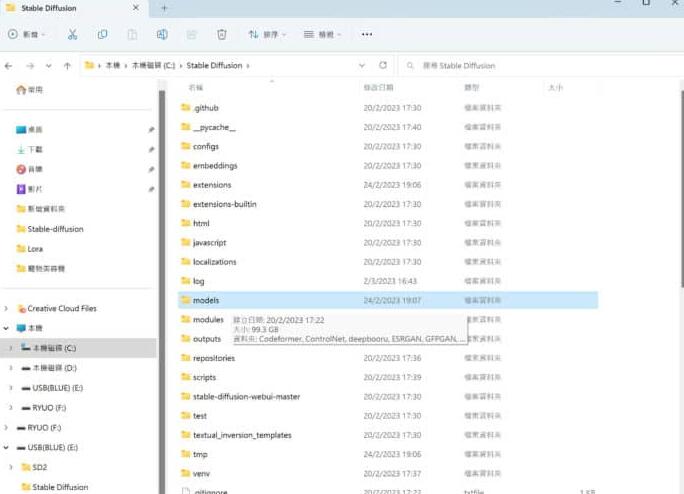The image size is (684, 494).
Task: Click Stable Diffusion breadcrumb in address bar
Action: point(214,65)
